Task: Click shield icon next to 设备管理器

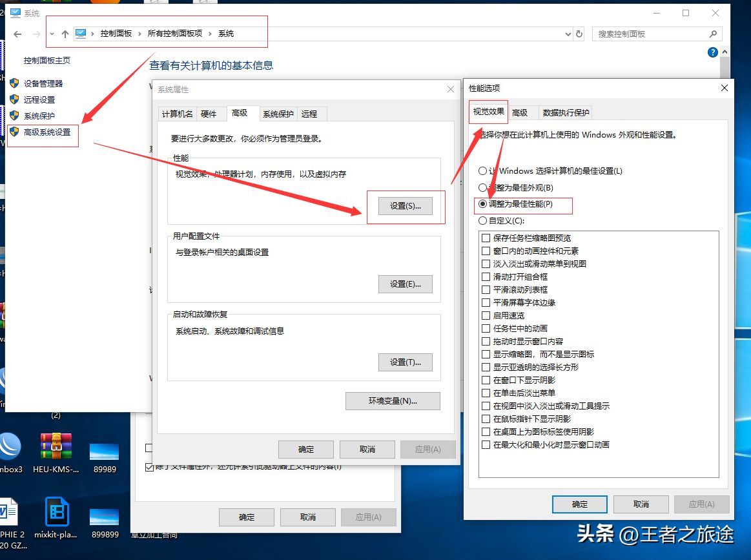Action: click(x=14, y=83)
